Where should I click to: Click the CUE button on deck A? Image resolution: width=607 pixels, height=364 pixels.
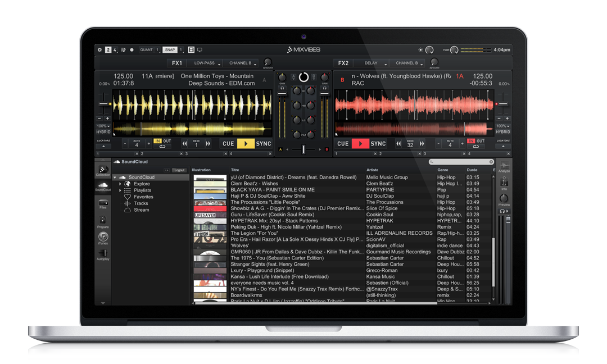pyautogui.click(x=228, y=143)
